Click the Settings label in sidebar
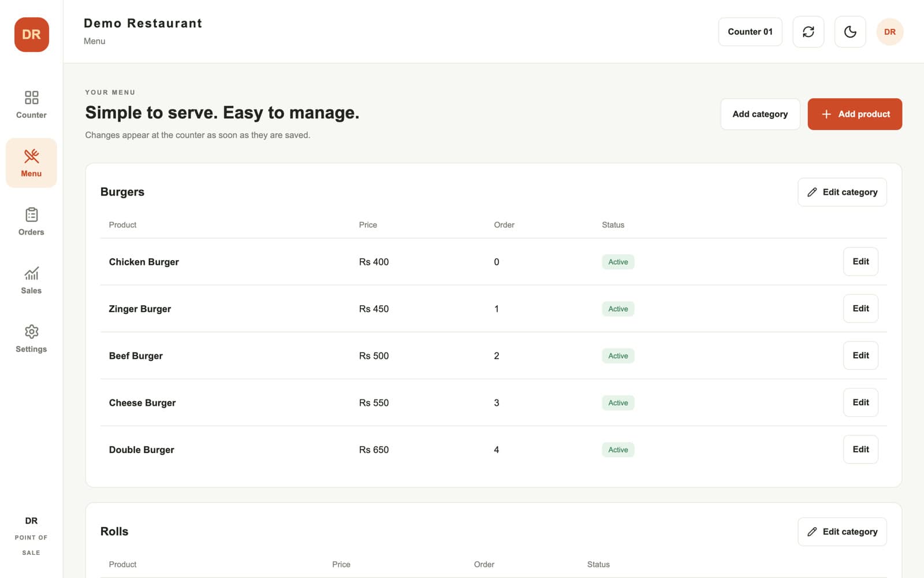 click(x=31, y=349)
